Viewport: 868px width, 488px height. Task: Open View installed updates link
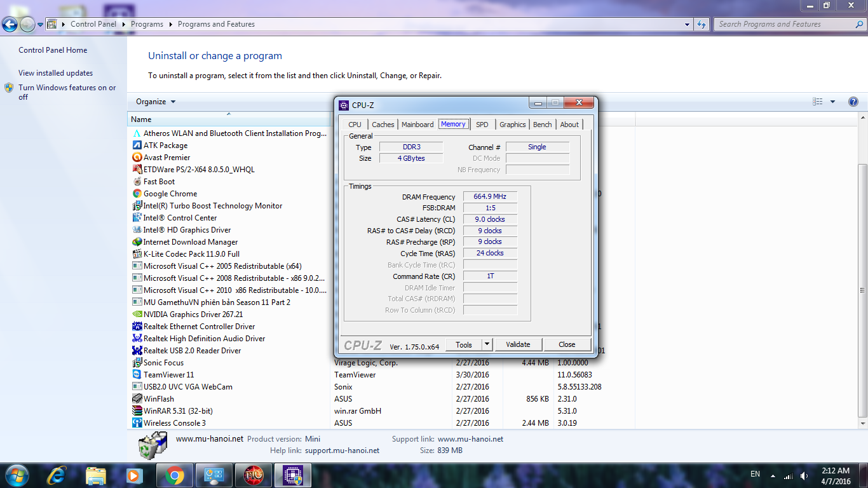coord(55,73)
